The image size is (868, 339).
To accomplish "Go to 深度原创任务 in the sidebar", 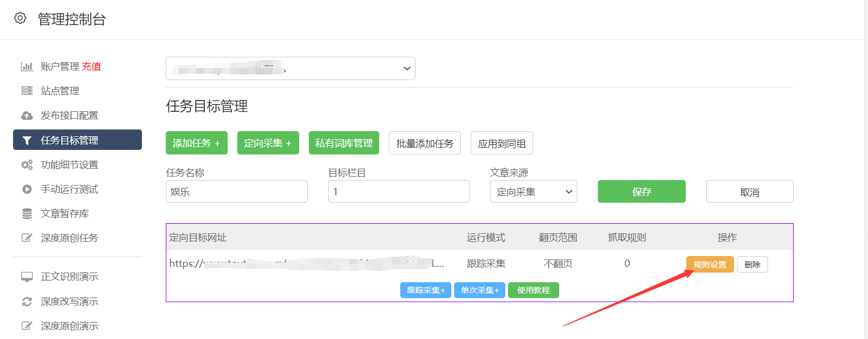I will pyautogui.click(x=69, y=238).
